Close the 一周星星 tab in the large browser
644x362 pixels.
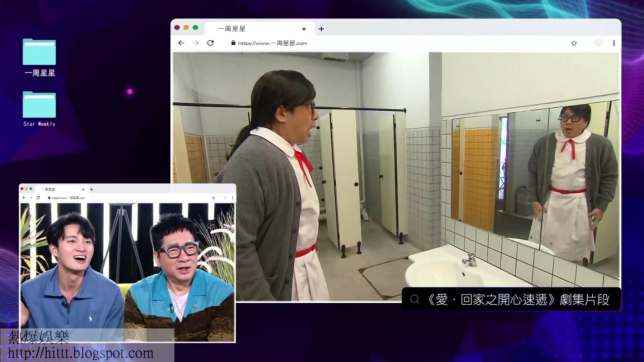pyautogui.click(x=304, y=29)
